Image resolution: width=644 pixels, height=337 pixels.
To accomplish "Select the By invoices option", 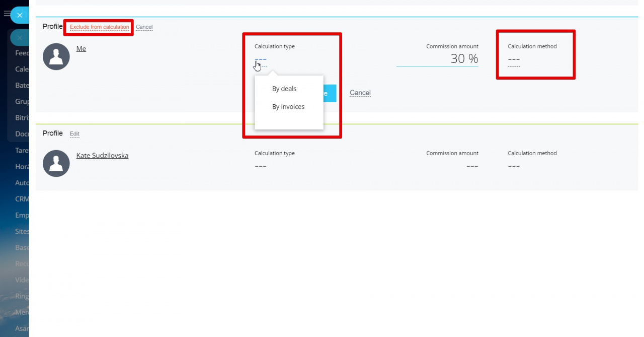I will [x=288, y=107].
